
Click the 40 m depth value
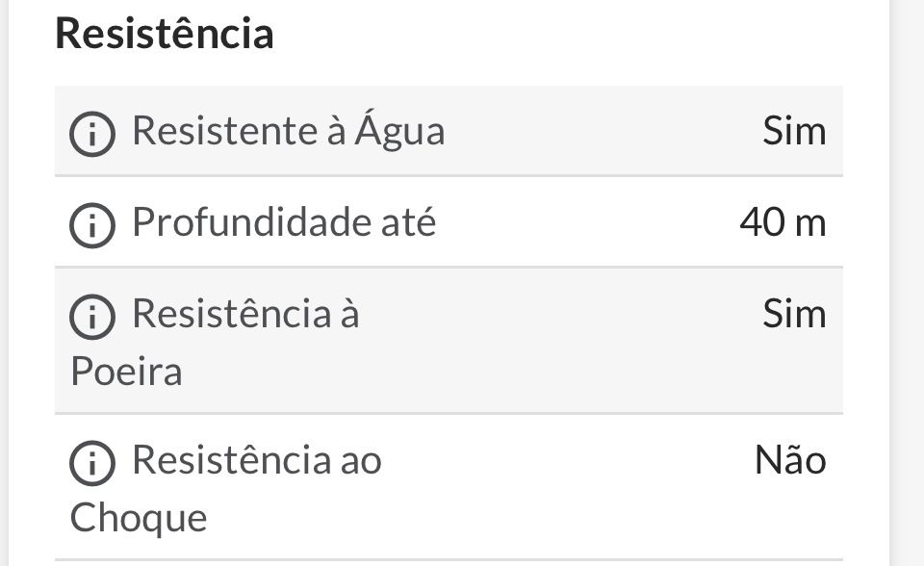pos(783,223)
